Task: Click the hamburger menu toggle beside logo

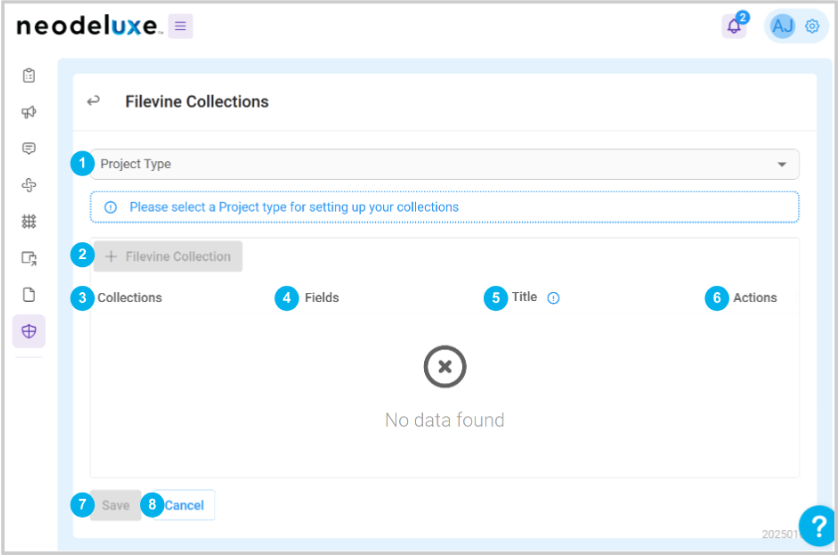Action: pyautogui.click(x=181, y=26)
